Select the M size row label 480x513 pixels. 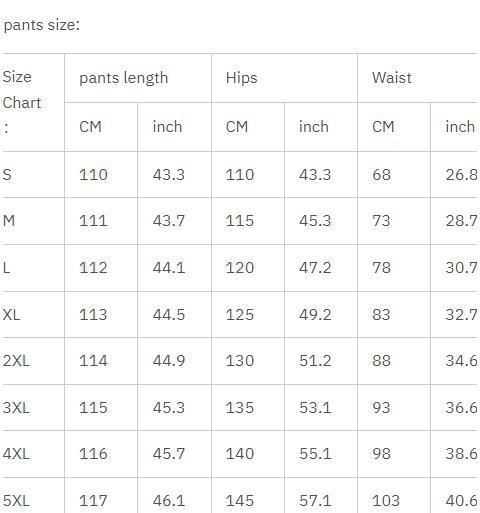(9, 221)
